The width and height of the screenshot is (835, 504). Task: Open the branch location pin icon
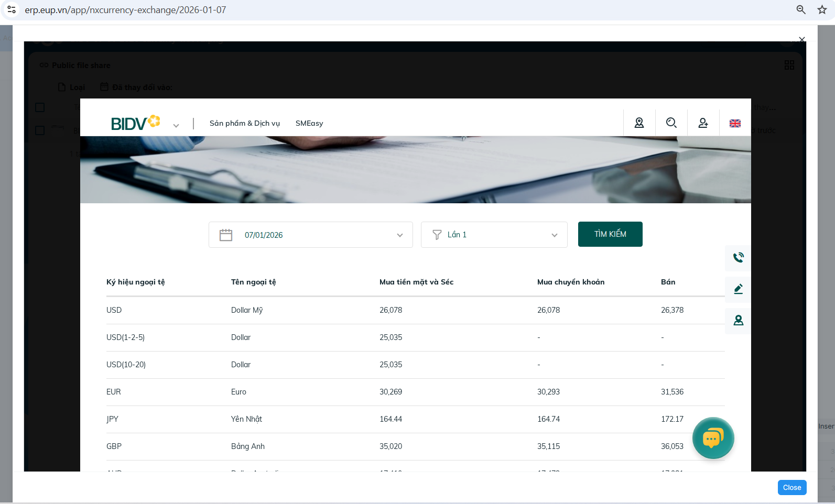click(x=639, y=123)
